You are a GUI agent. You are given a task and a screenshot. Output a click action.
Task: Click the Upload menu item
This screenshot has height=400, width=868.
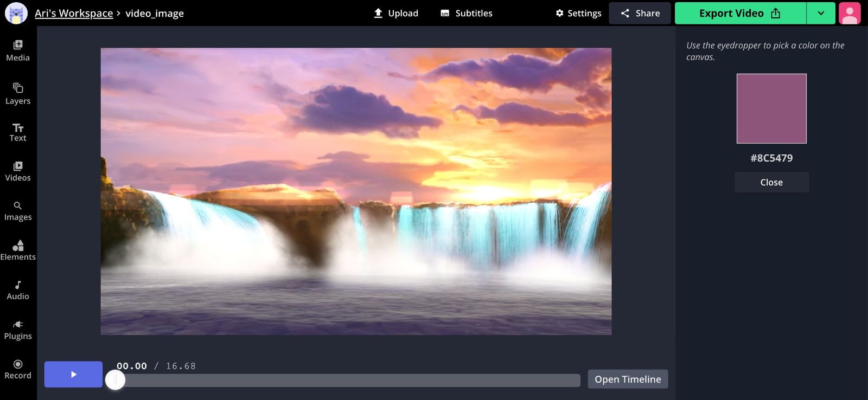(x=396, y=14)
